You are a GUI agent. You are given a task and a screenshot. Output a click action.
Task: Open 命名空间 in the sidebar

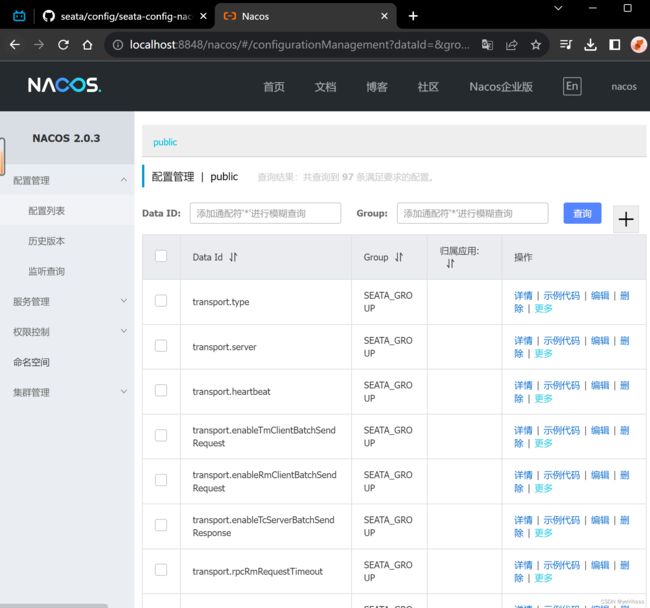tap(32, 362)
